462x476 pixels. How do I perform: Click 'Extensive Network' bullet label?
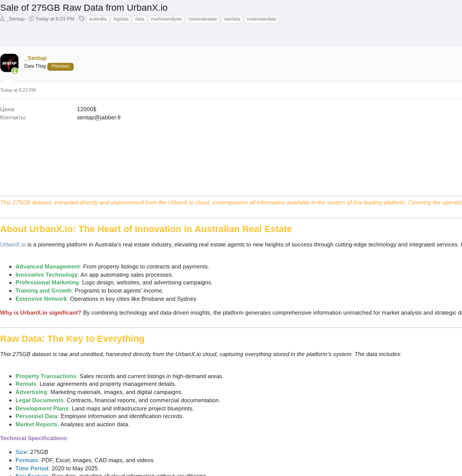tap(41, 299)
